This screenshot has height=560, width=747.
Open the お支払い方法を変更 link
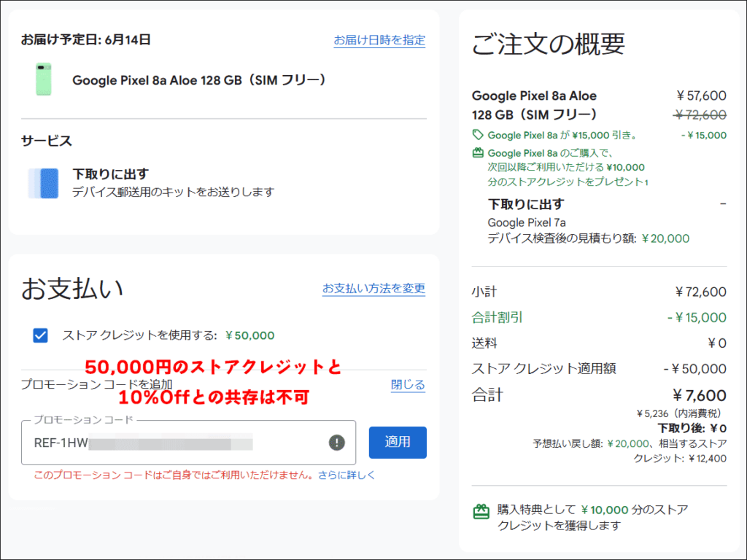click(373, 288)
